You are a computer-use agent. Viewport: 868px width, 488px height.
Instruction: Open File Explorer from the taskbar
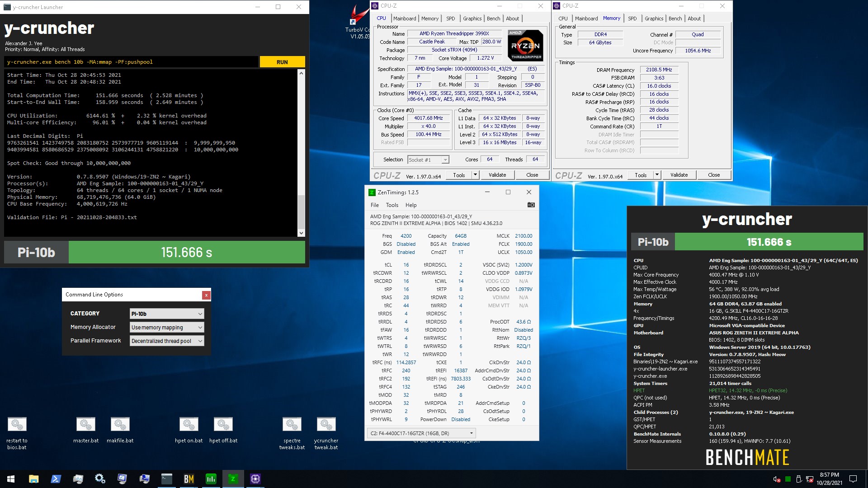tap(33, 479)
